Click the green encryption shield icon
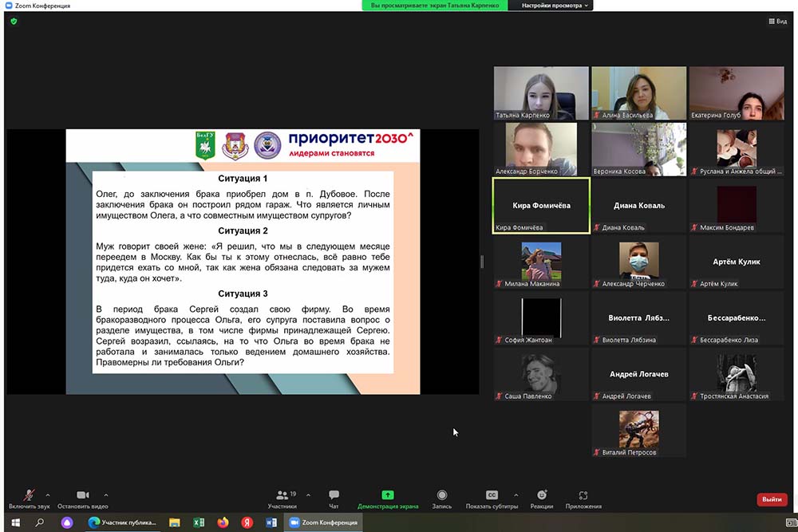 click(x=14, y=22)
